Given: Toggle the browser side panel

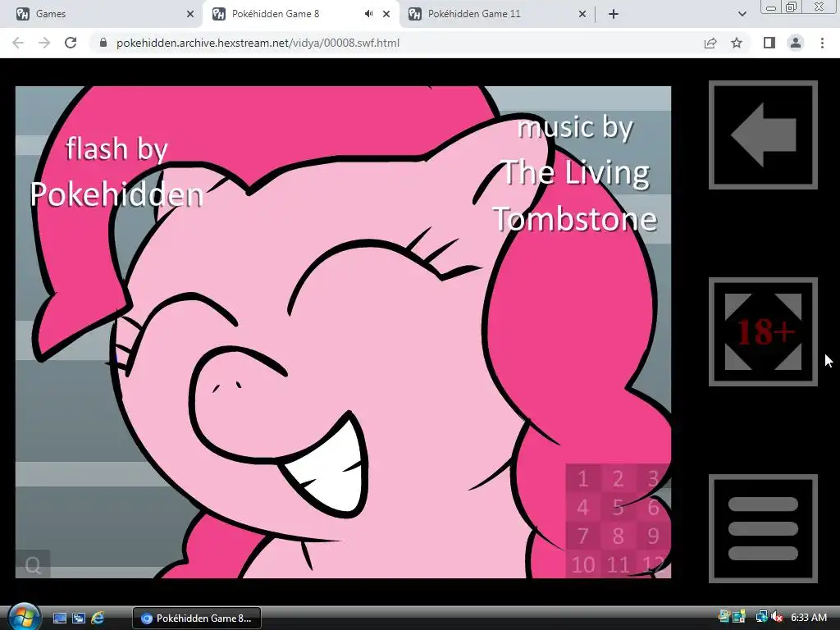Looking at the screenshot, I should click(769, 43).
